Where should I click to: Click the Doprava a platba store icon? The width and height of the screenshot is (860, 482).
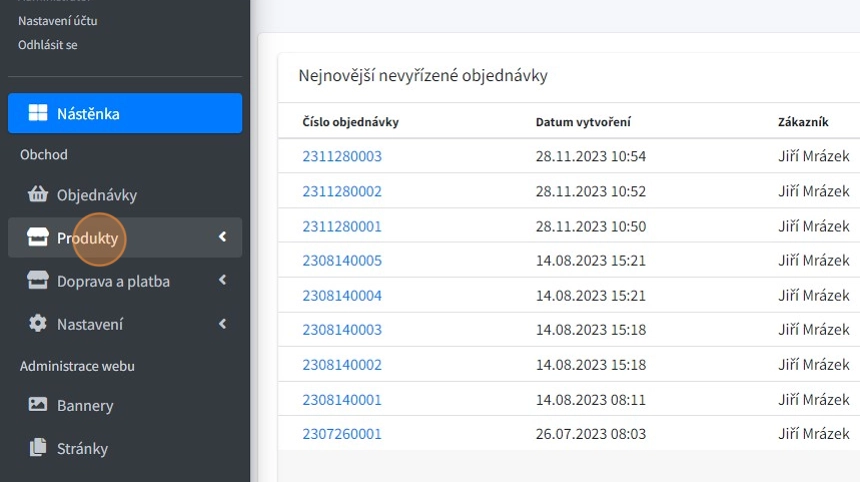[38, 281]
